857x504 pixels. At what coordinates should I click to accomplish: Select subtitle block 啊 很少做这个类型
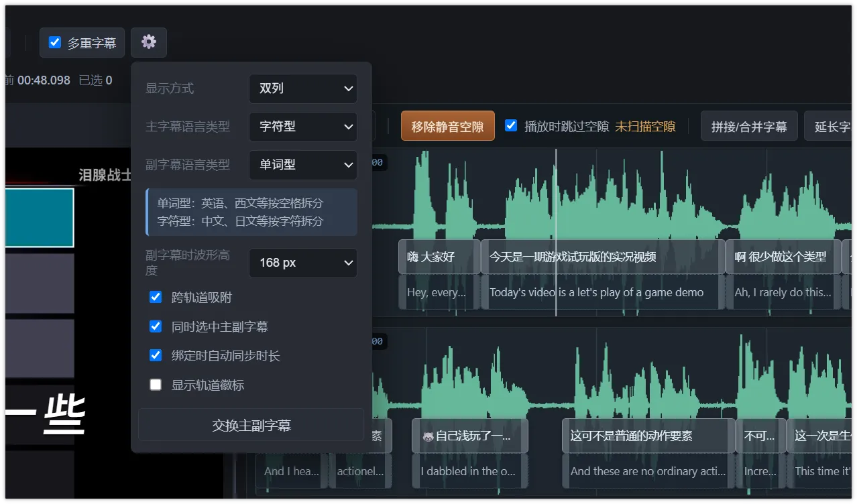point(783,257)
